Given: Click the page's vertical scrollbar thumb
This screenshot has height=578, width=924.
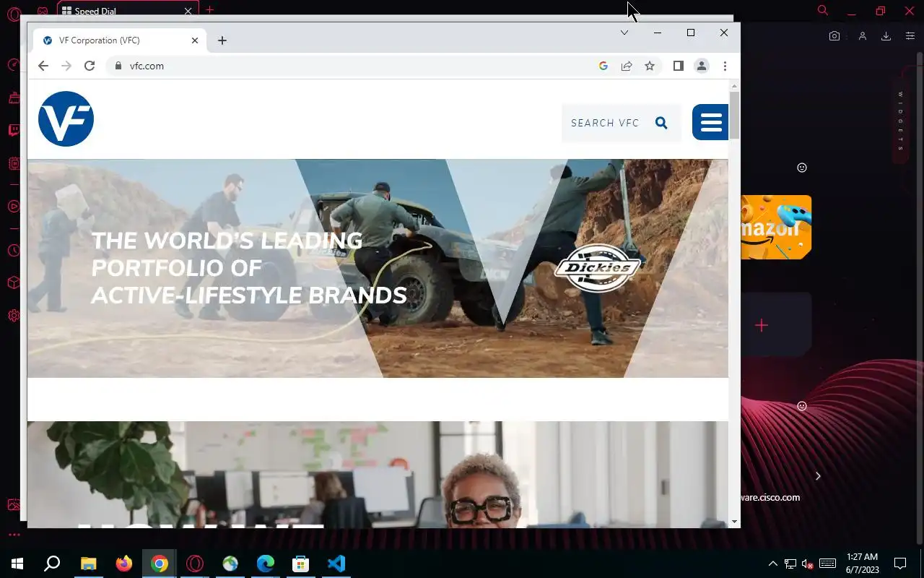Looking at the screenshot, I should pyautogui.click(x=734, y=116).
